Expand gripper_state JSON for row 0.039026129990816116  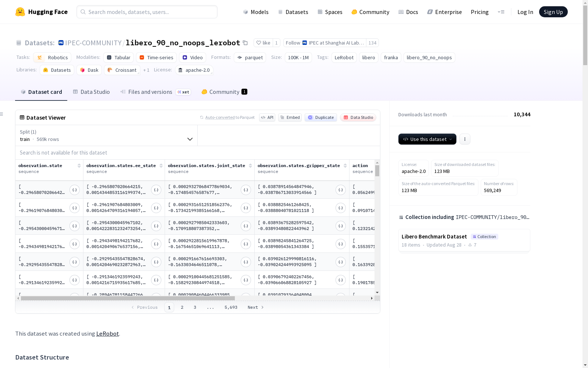341,262
